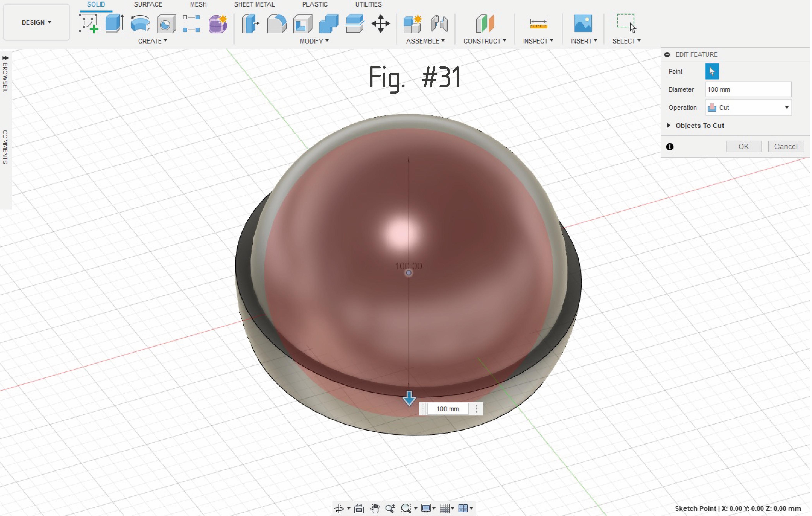Expand the Objects To Cut section
The image size is (812, 516).
click(x=669, y=125)
